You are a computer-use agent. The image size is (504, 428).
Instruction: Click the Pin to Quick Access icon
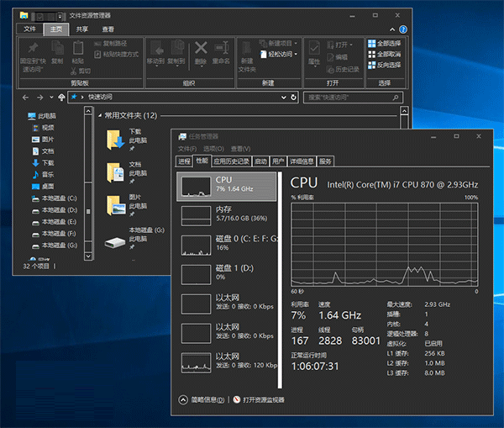(33, 48)
